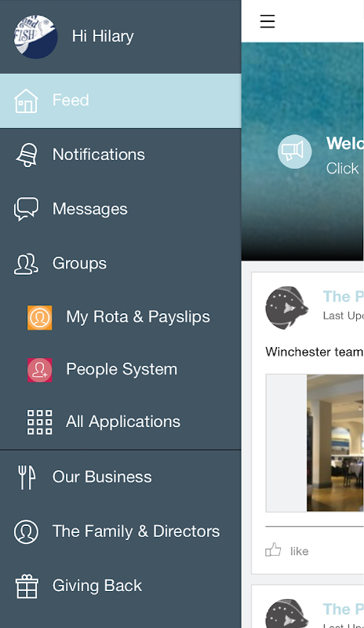Screen dimensions: 364x628
Task: Click the Our Business fork icon
Action: click(27, 477)
